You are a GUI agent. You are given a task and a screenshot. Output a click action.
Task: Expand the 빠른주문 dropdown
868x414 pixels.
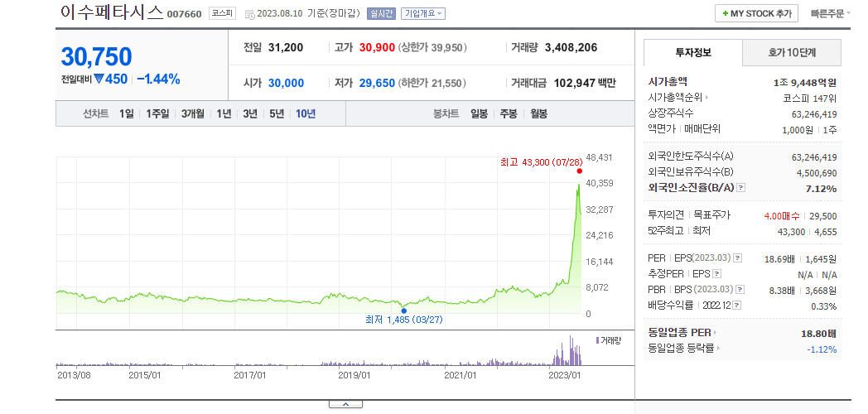pyautogui.click(x=831, y=13)
